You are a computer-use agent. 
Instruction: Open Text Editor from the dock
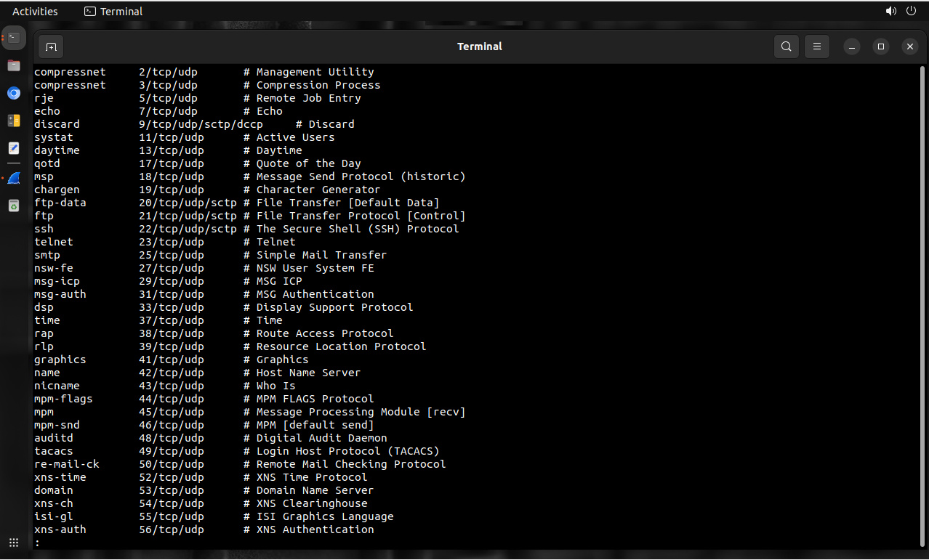tap(14, 148)
